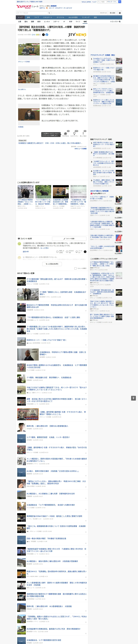Open related article 【赤潮発生】函館港万代ふ頭付近で
138x644 pixels.
[50, 143]
